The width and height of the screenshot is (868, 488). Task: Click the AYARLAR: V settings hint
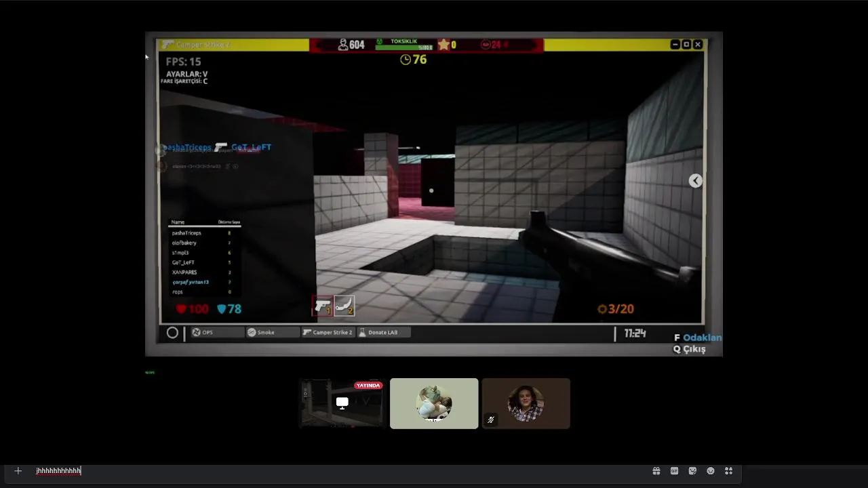point(187,74)
